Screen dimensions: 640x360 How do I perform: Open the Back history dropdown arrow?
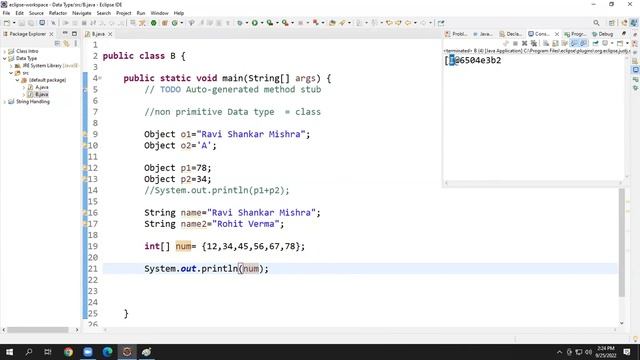(415, 23)
